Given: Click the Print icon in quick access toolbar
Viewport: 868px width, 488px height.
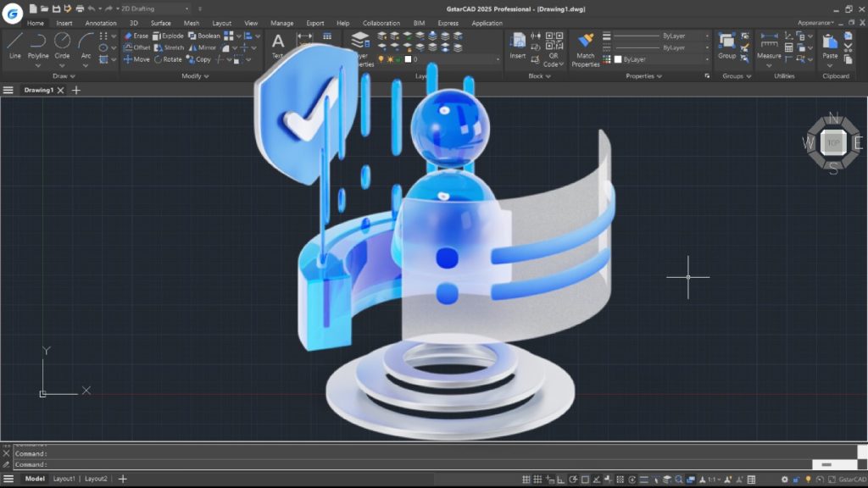Looking at the screenshot, I should pos(79,8).
